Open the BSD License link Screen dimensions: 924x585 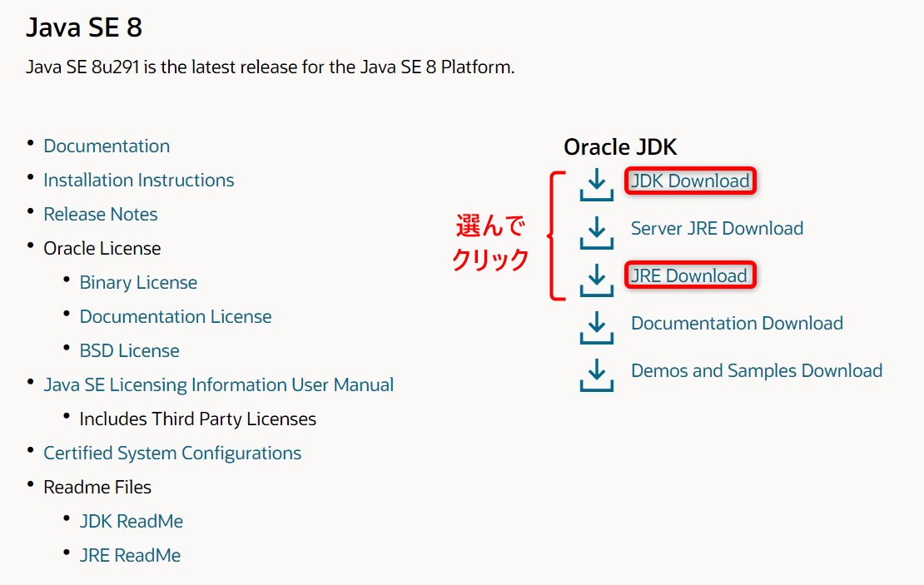pos(129,350)
